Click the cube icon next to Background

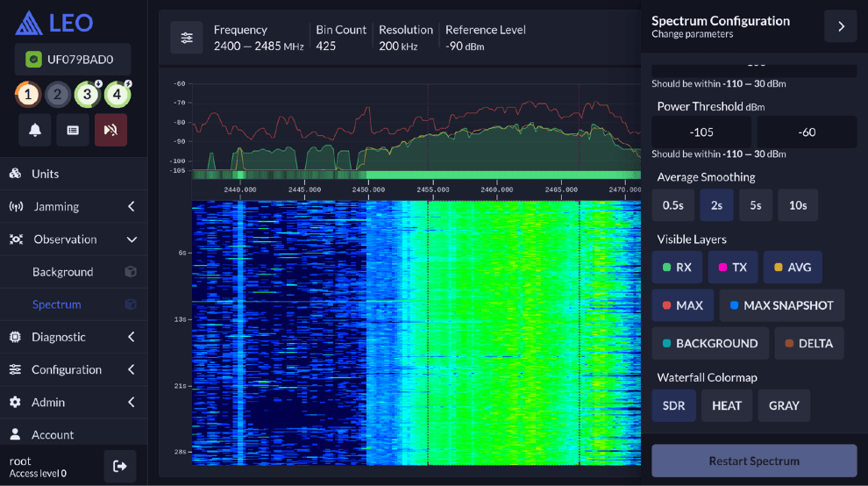(131, 272)
